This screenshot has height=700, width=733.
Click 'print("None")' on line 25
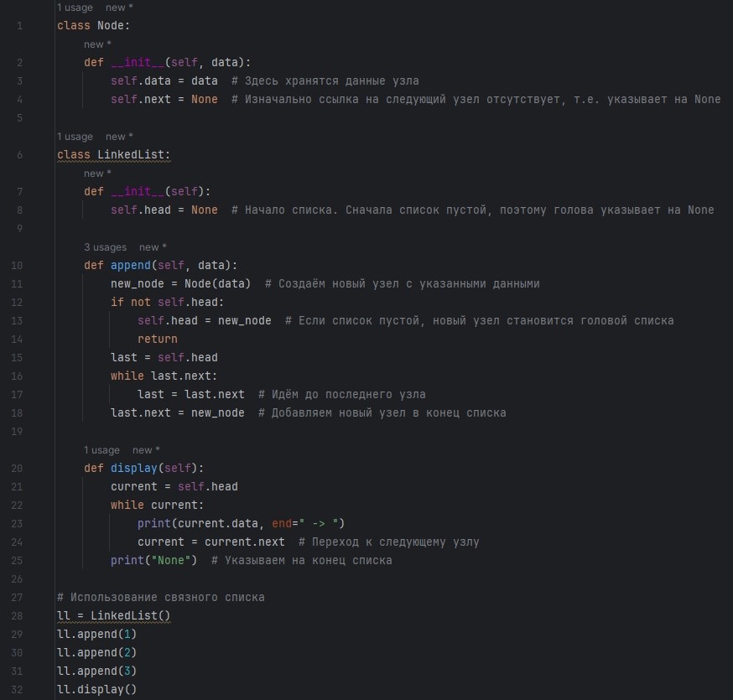point(154,561)
